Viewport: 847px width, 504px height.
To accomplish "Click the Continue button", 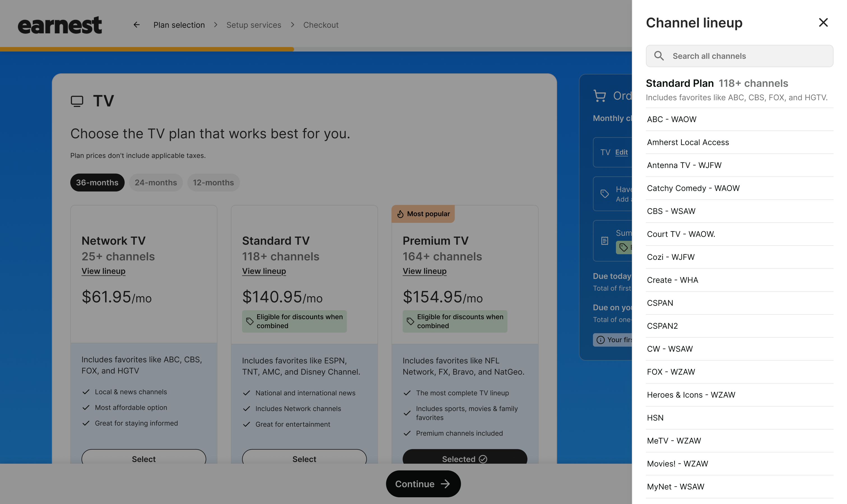I will coord(423,484).
